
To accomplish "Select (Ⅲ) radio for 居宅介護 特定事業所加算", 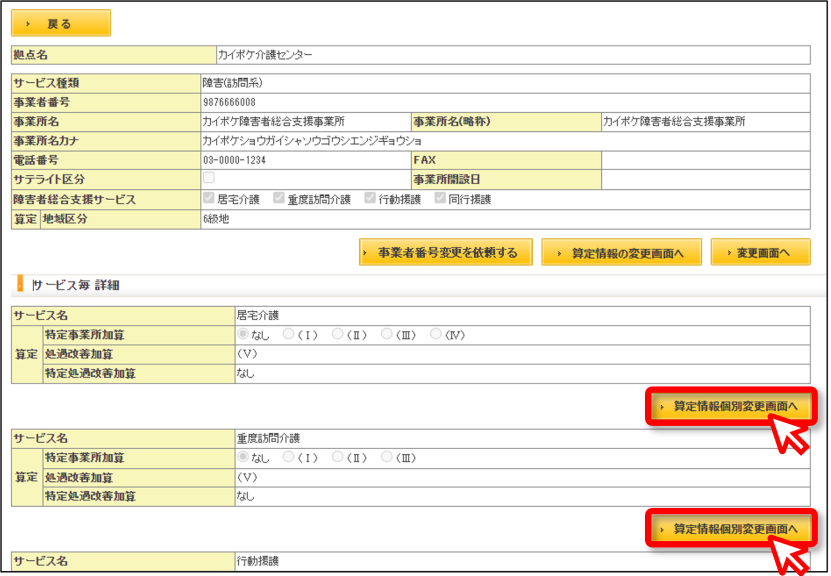I will tap(386, 334).
